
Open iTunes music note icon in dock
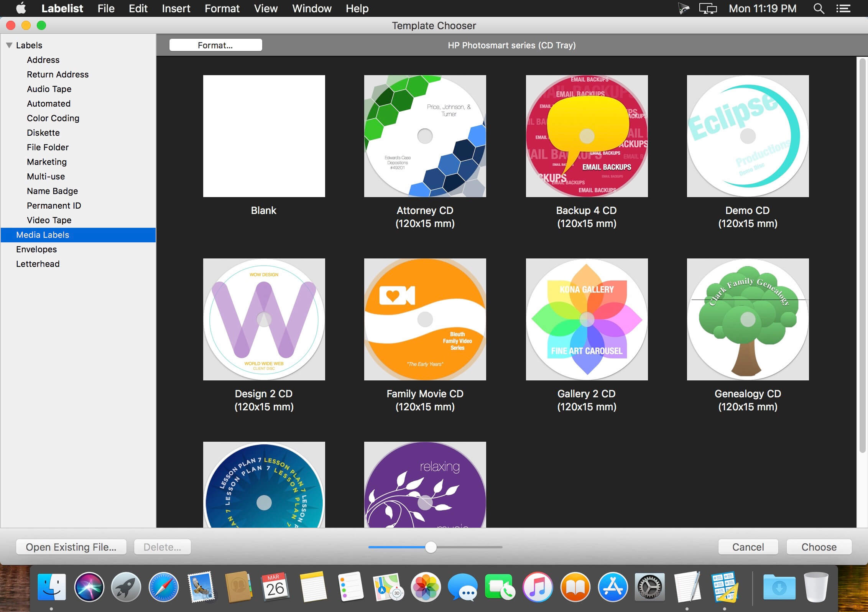click(538, 587)
